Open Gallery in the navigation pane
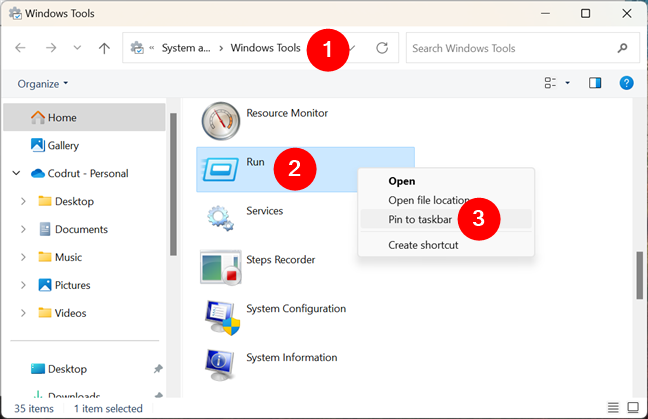Viewport: 648px width, 419px height. pyautogui.click(x=63, y=145)
